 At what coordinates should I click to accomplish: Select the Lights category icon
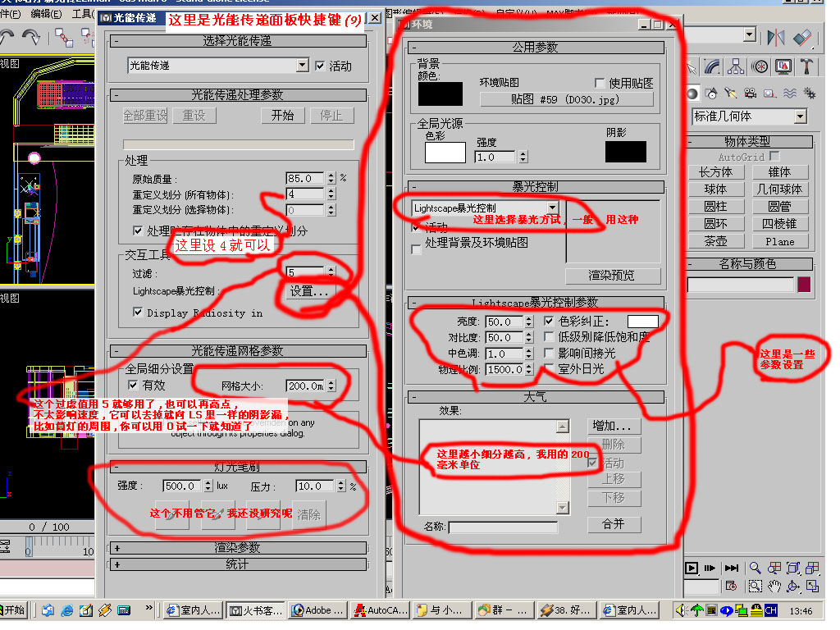click(x=731, y=94)
